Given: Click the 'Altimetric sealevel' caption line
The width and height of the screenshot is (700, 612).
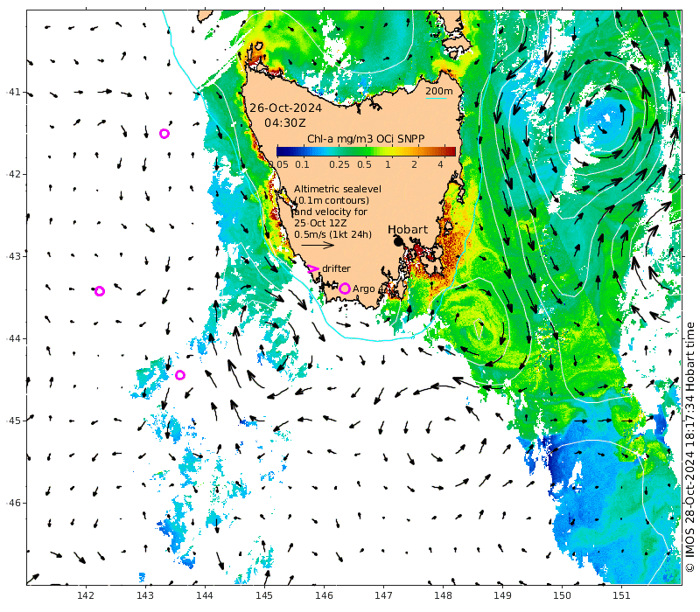Looking at the screenshot, I should tap(338, 189).
